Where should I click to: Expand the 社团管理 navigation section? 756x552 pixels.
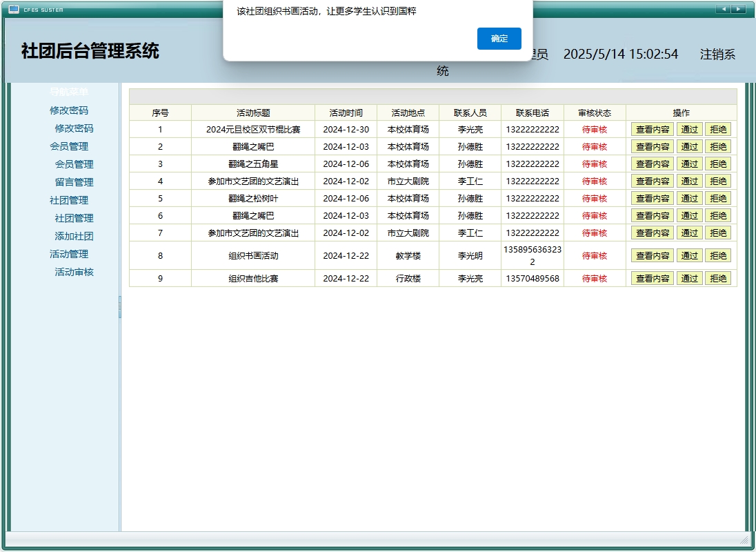point(70,200)
